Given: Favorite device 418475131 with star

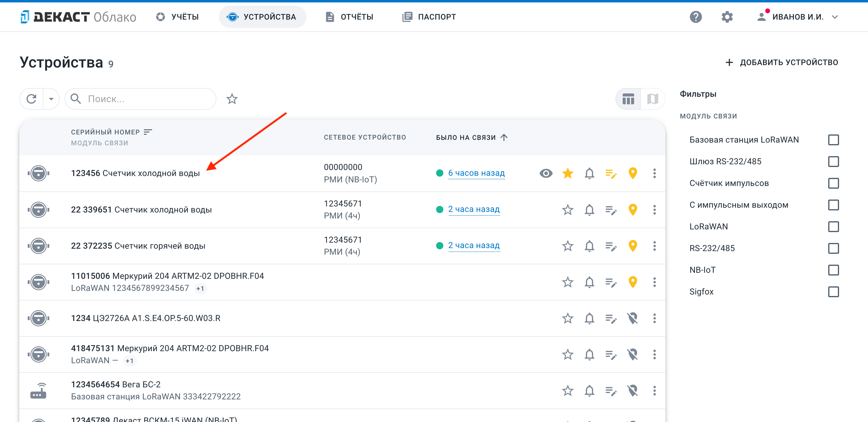Looking at the screenshot, I should point(568,354).
